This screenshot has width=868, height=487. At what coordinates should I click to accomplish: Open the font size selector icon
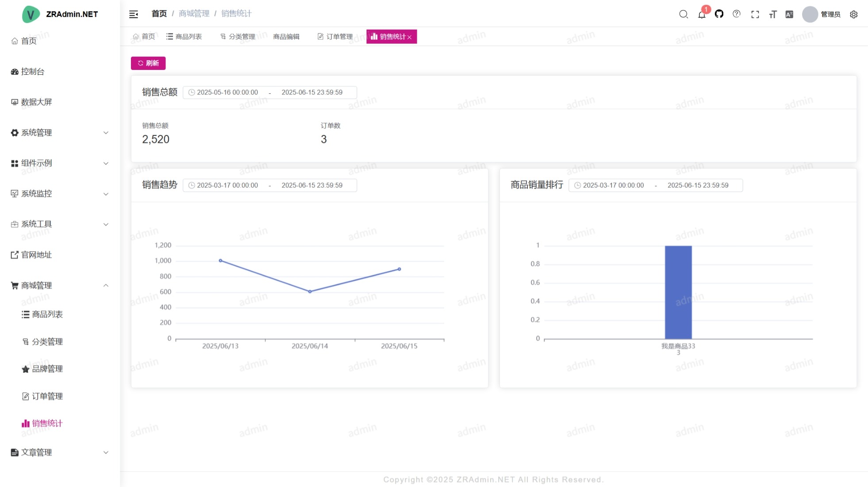tap(772, 14)
